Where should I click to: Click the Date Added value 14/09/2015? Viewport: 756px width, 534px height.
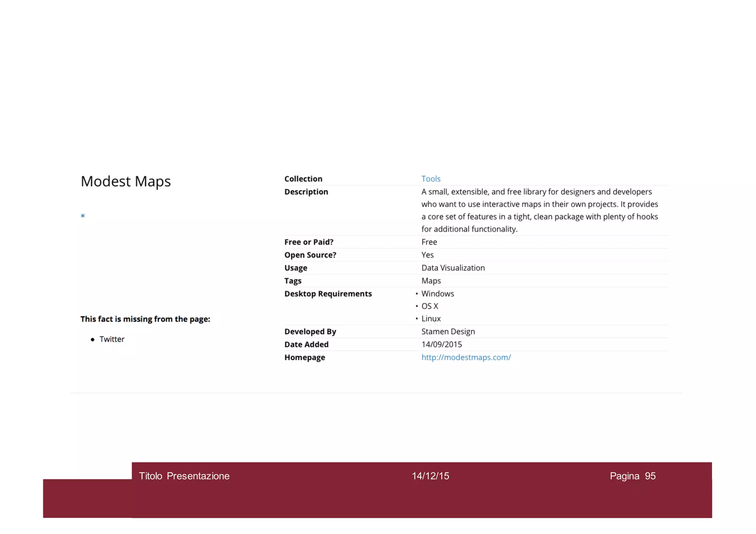[x=441, y=344]
